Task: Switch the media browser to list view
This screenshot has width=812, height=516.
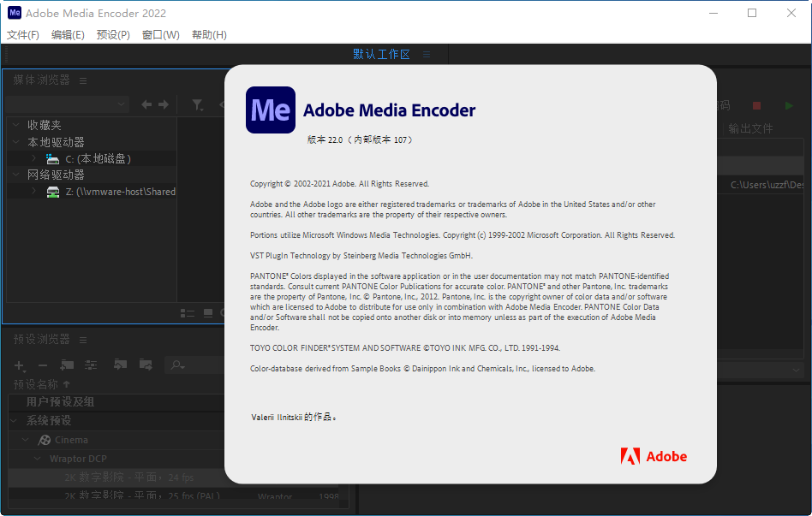Action: [x=187, y=314]
